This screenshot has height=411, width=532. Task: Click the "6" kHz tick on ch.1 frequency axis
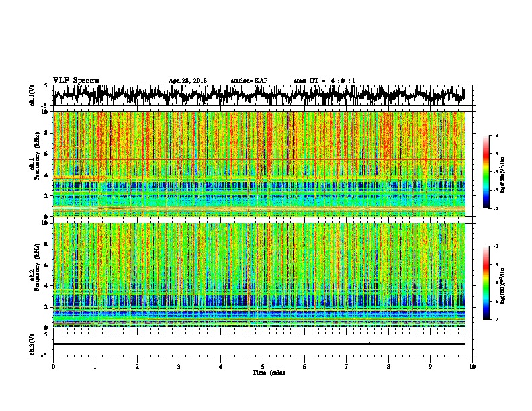pyautogui.click(x=47, y=154)
